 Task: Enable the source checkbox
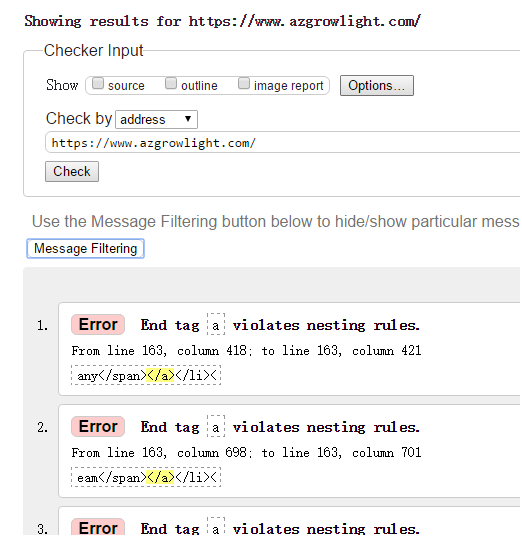pos(98,83)
